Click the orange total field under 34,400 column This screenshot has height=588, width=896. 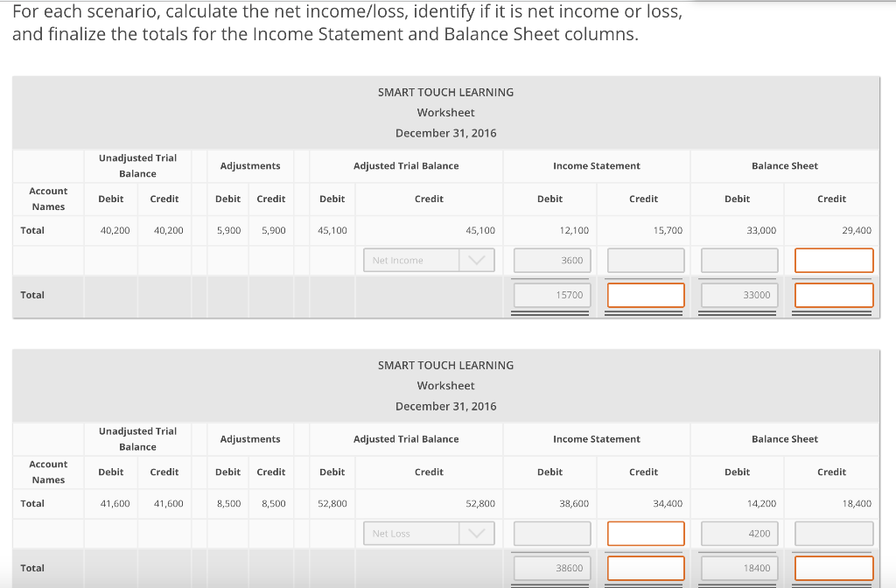click(645, 568)
